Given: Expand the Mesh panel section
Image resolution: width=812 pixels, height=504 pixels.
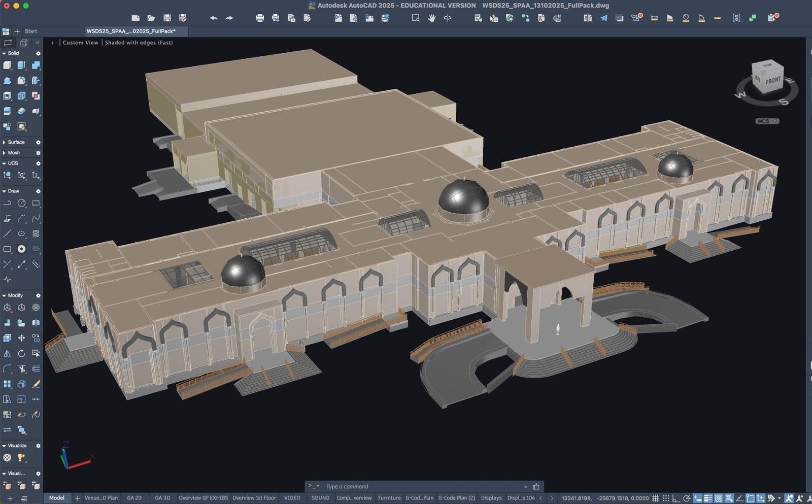Looking at the screenshot, I should (x=14, y=153).
